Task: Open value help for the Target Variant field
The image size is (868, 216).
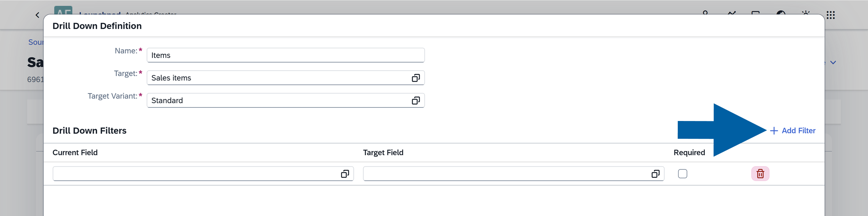Action: click(415, 100)
